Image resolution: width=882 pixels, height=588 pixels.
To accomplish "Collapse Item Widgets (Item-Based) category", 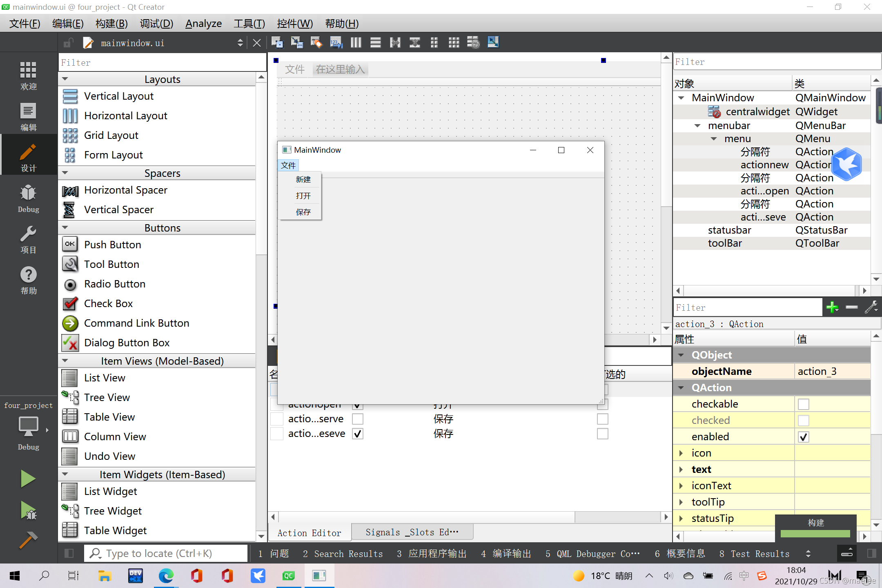I will point(65,474).
